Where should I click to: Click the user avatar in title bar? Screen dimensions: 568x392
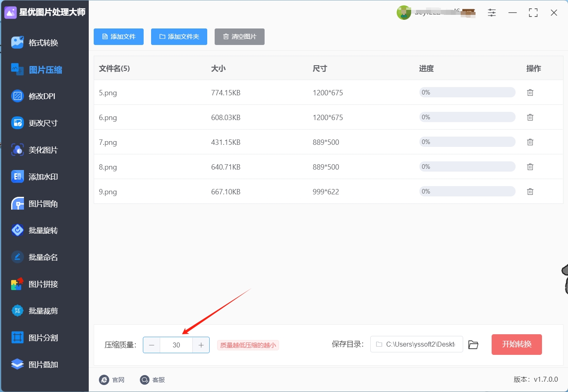tap(404, 13)
